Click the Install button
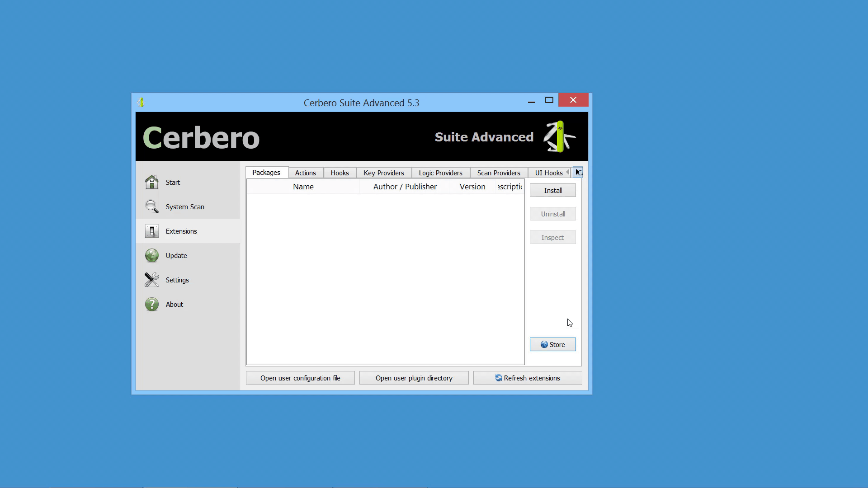868x488 pixels. pyautogui.click(x=552, y=190)
